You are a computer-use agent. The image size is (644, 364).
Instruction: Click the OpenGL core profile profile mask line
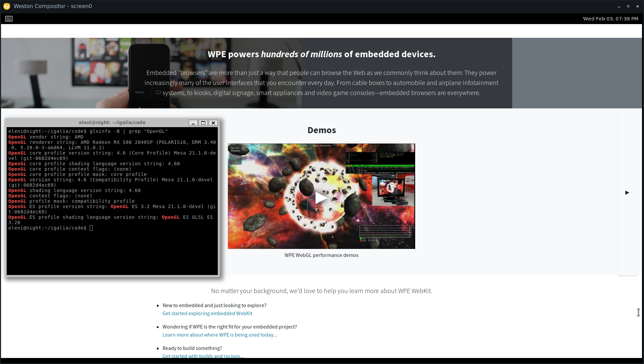pyautogui.click(x=78, y=174)
